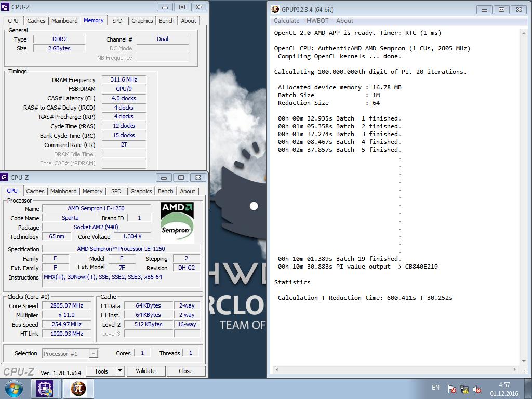Click the Validate button
The width and height of the screenshot is (532, 399).
(x=145, y=371)
